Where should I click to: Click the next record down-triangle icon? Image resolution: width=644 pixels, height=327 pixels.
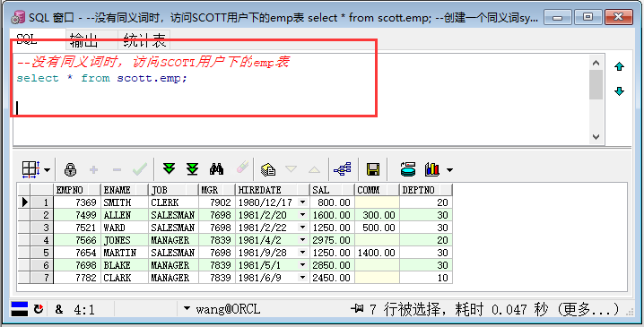292,169
